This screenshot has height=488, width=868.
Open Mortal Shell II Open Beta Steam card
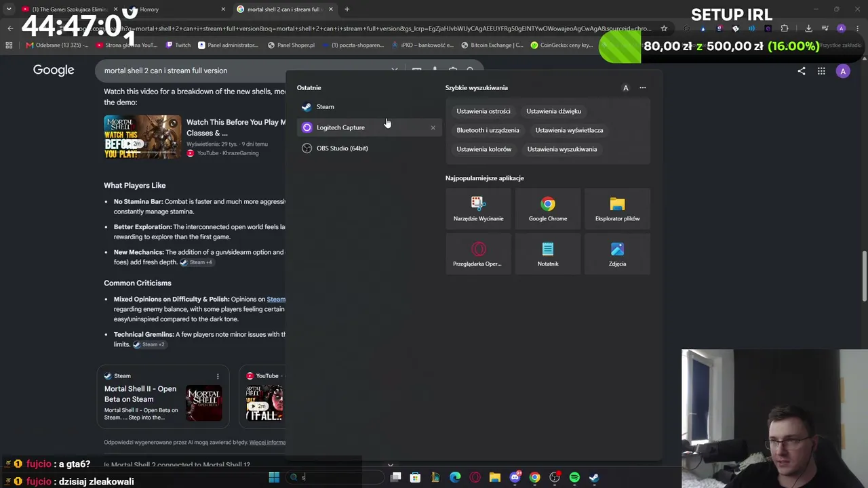163,397
